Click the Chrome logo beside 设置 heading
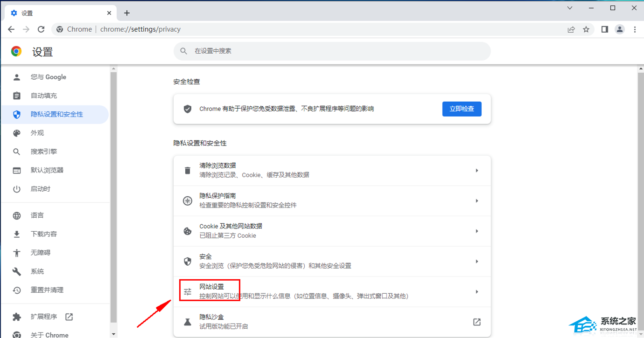Viewport: 644px width, 338px height. [16, 51]
